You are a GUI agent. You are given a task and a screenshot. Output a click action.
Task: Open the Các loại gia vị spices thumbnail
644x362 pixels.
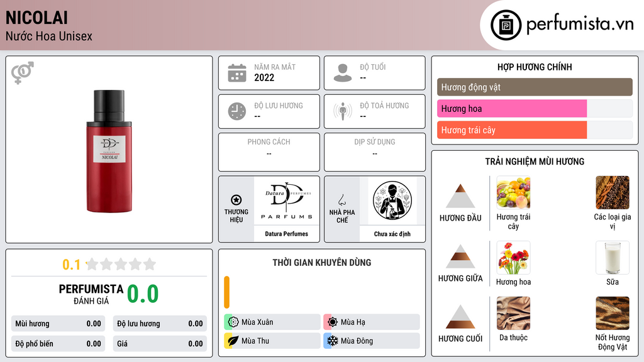(x=613, y=192)
